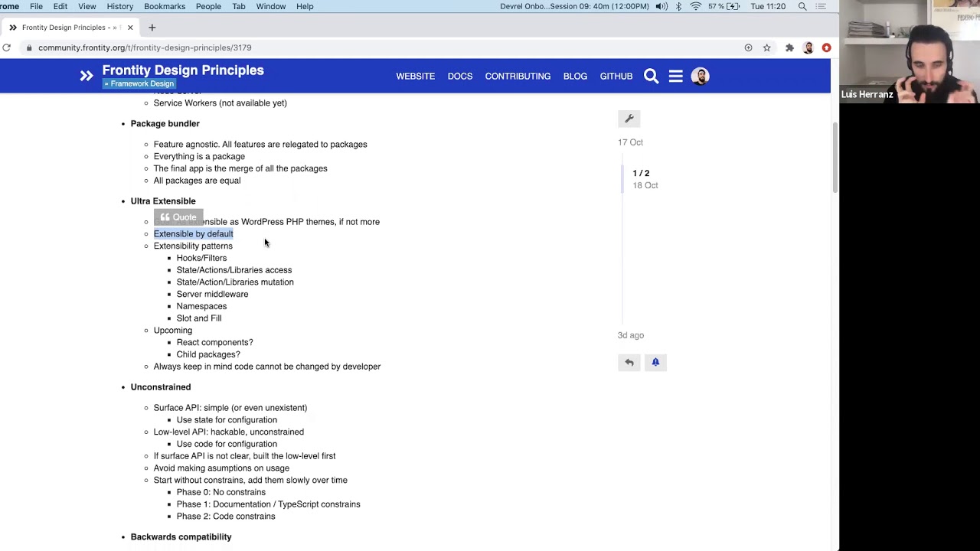Click the timeline scroller at 1 / 2
This screenshot has height=551, width=980.
(641, 178)
